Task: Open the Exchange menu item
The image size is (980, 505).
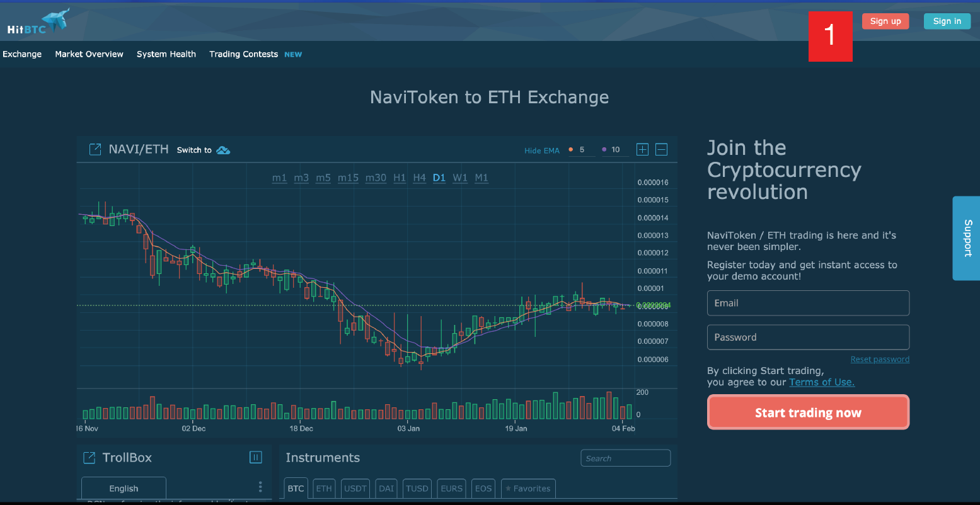Action: [22, 54]
